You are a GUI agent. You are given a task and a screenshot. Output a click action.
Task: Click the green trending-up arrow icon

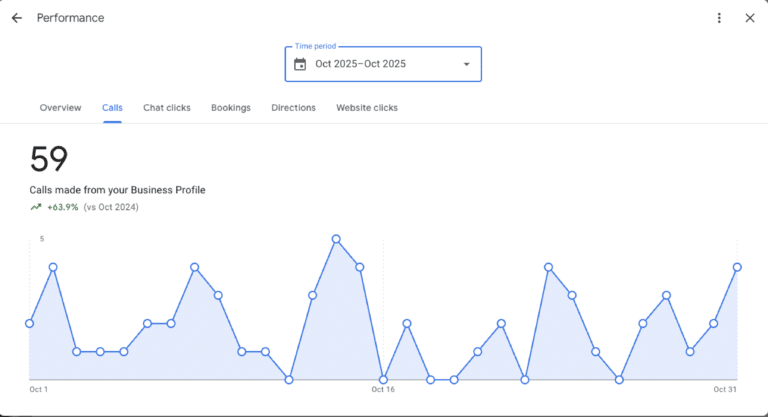(x=36, y=207)
